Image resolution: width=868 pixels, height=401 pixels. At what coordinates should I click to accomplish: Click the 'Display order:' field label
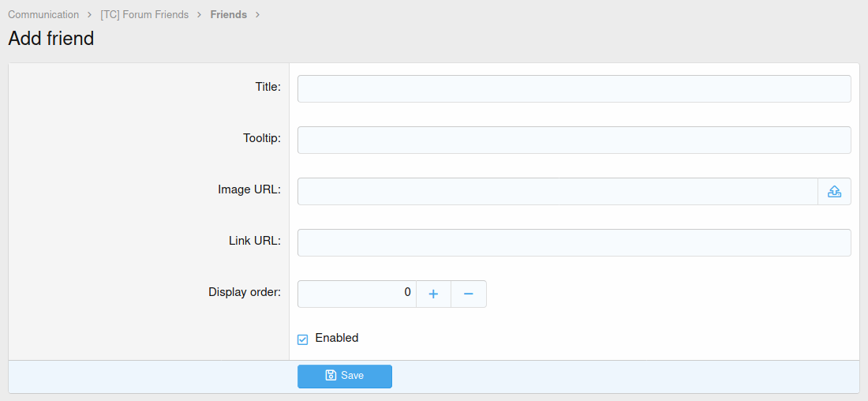tap(245, 292)
